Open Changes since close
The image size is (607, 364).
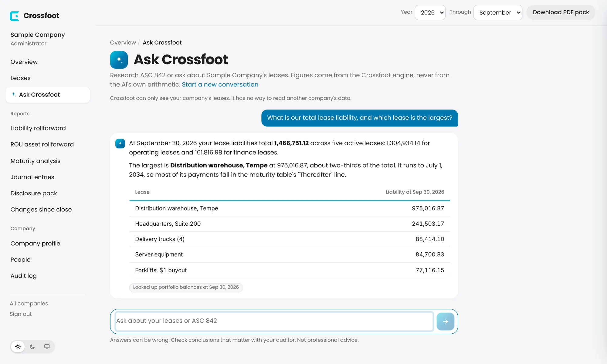point(41,210)
